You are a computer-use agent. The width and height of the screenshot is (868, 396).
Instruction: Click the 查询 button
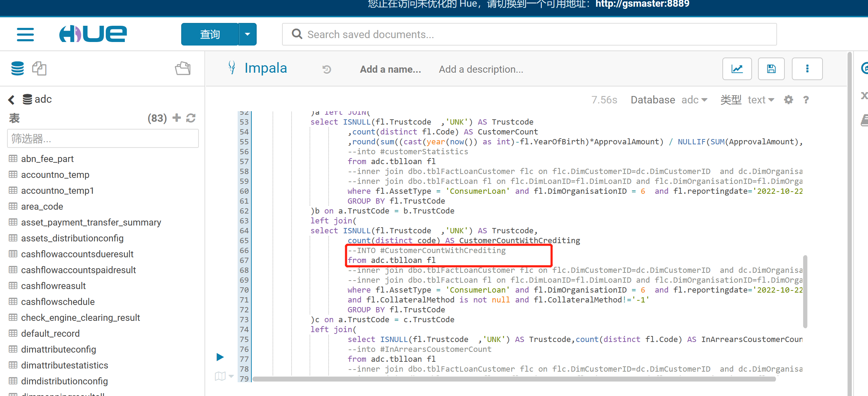pyautogui.click(x=210, y=34)
